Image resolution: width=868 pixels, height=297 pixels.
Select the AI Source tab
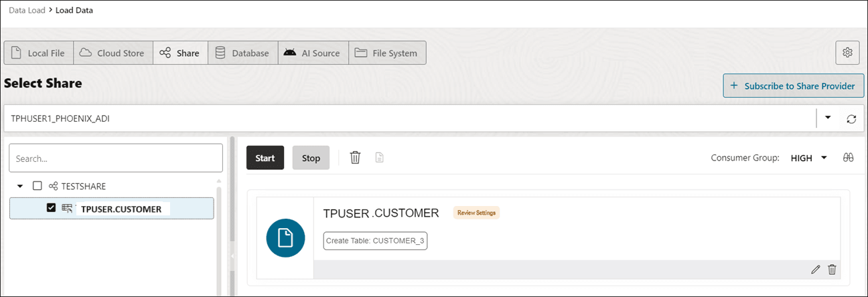313,53
